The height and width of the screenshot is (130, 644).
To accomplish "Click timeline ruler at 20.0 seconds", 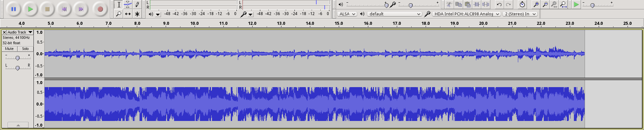I will tap(483, 23).
